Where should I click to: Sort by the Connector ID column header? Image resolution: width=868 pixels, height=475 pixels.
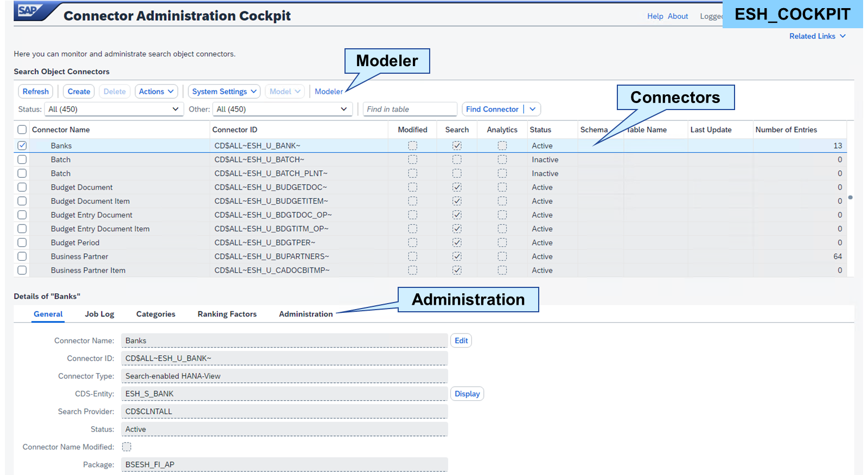pos(235,130)
